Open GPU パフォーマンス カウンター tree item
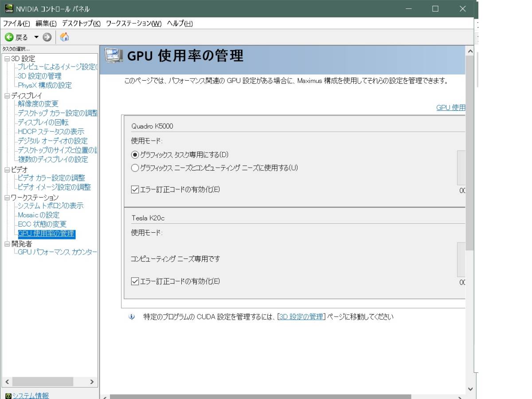The width and height of the screenshot is (532, 399). [x=58, y=252]
